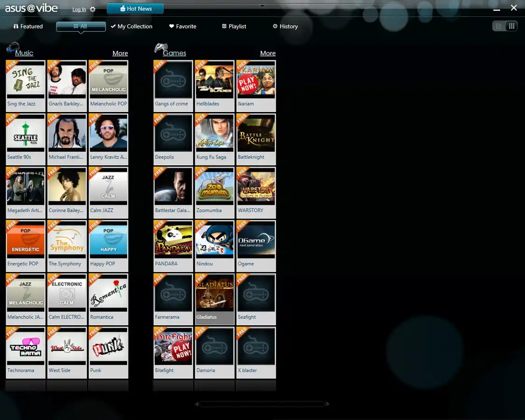
Task: Select the Melancholic POP station
Action: tap(108, 86)
